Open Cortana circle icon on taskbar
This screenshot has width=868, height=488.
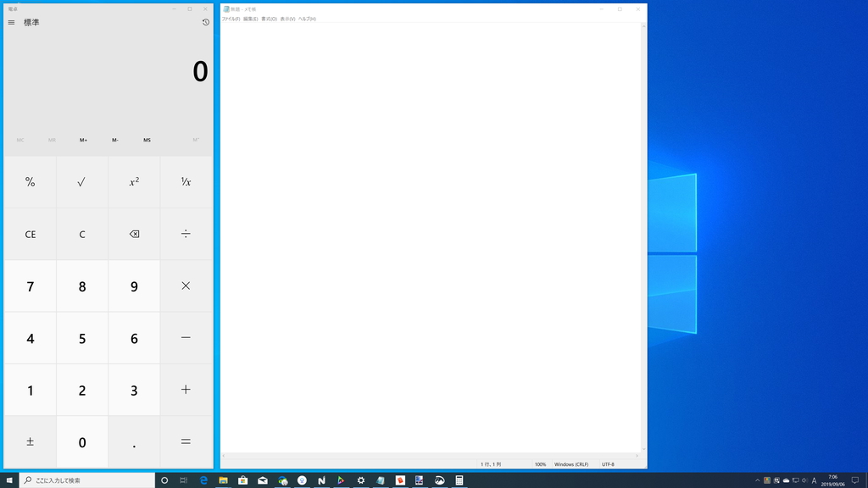coord(164,480)
